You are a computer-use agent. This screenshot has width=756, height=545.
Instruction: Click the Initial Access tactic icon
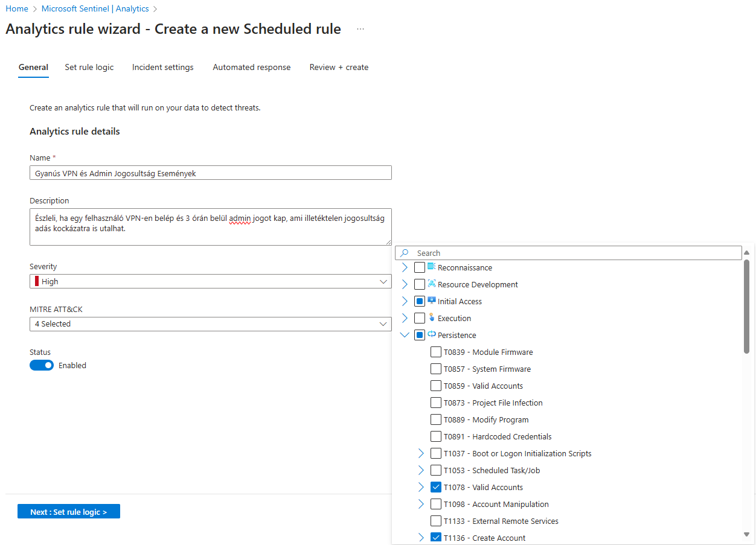[x=431, y=301]
